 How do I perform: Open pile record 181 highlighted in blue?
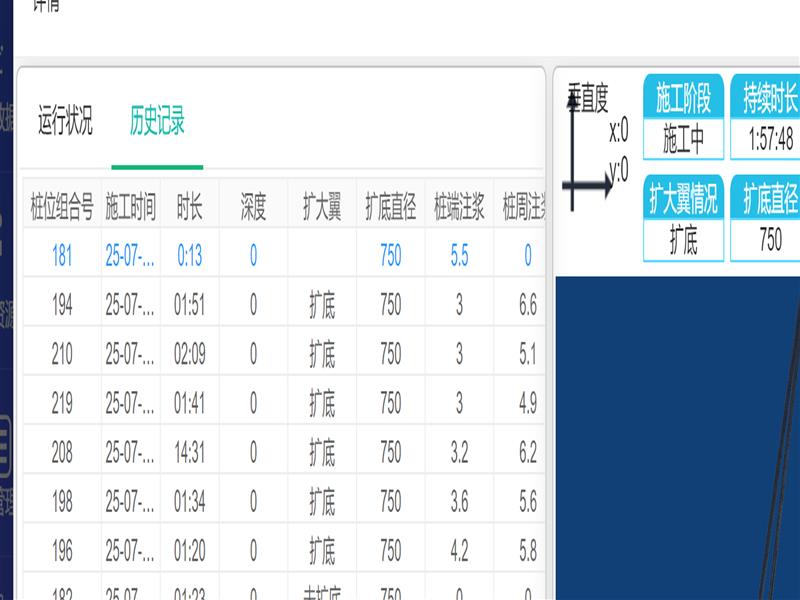[62, 256]
